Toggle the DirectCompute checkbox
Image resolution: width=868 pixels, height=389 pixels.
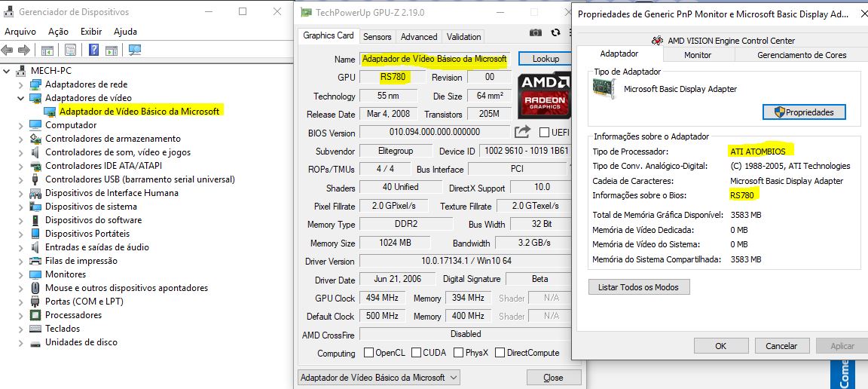[500, 352]
